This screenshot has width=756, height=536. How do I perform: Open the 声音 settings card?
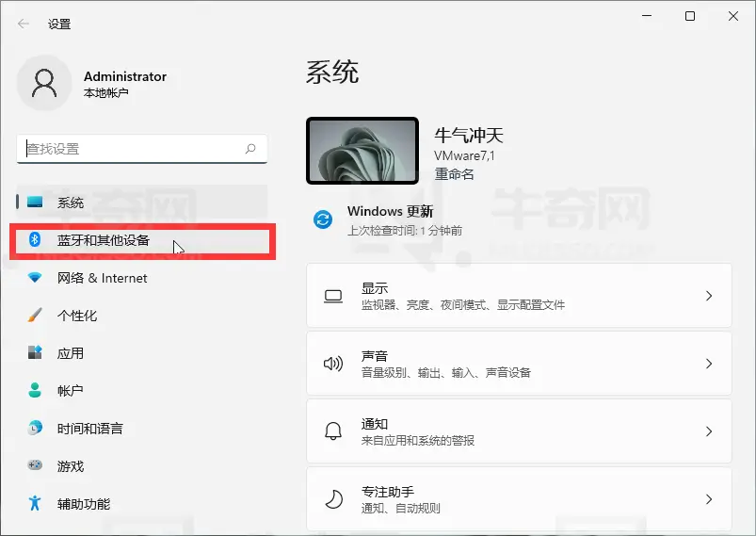[x=519, y=364]
